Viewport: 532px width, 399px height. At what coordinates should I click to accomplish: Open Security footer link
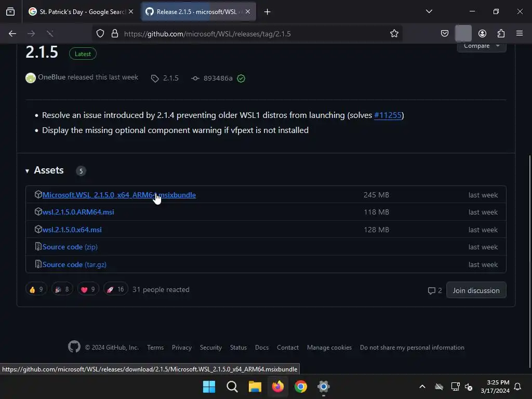(211, 348)
